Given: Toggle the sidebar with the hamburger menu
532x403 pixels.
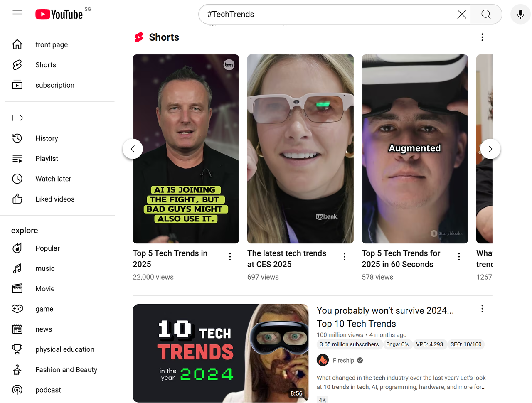Looking at the screenshot, I should 17,14.
